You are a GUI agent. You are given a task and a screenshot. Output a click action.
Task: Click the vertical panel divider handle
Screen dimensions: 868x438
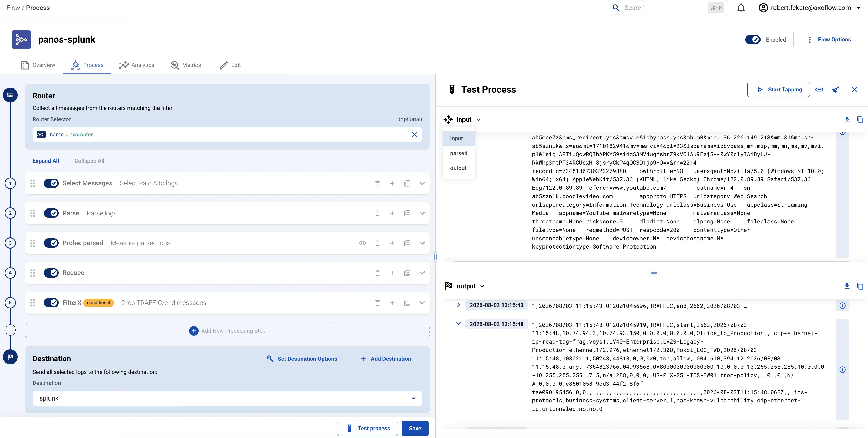coord(435,257)
